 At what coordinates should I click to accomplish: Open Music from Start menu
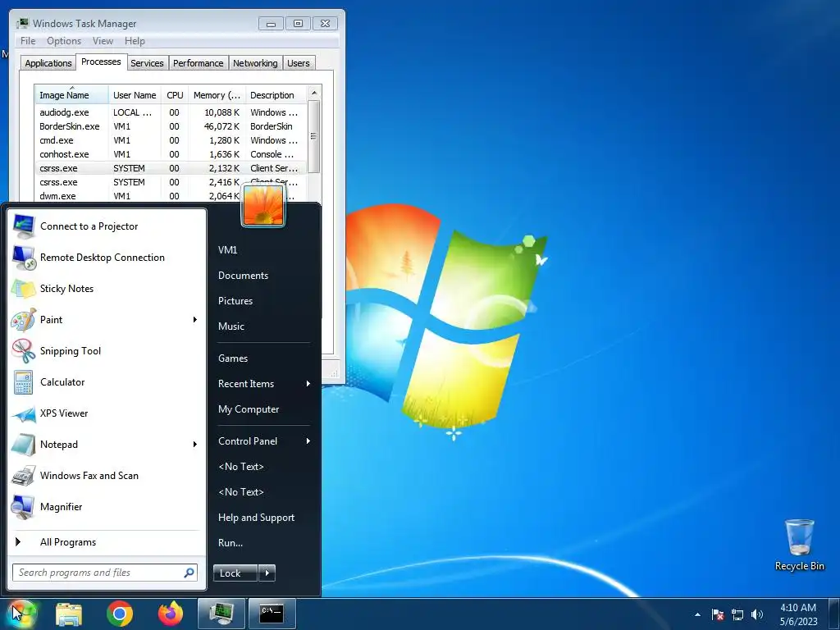pyautogui.click(x=231, y=326)
